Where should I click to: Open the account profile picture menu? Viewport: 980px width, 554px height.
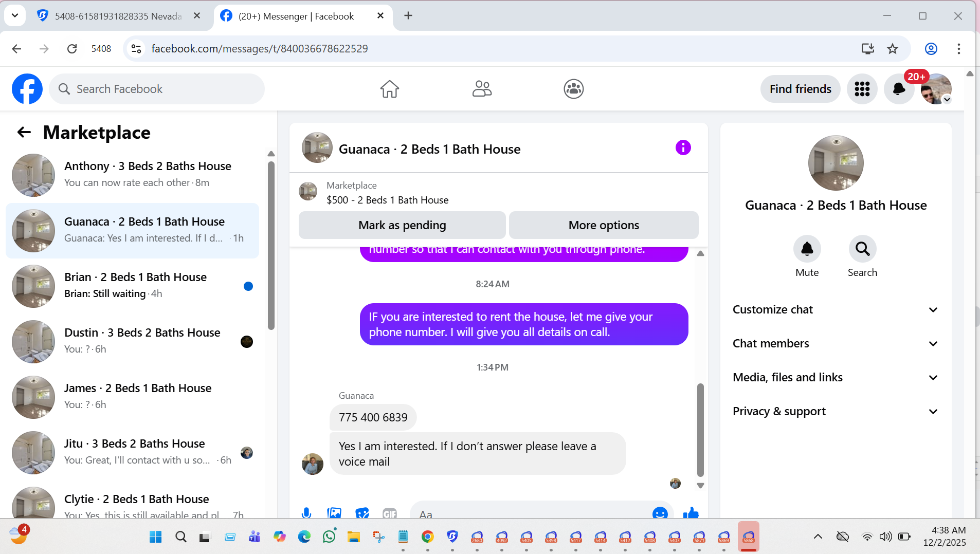click(936, 89)
